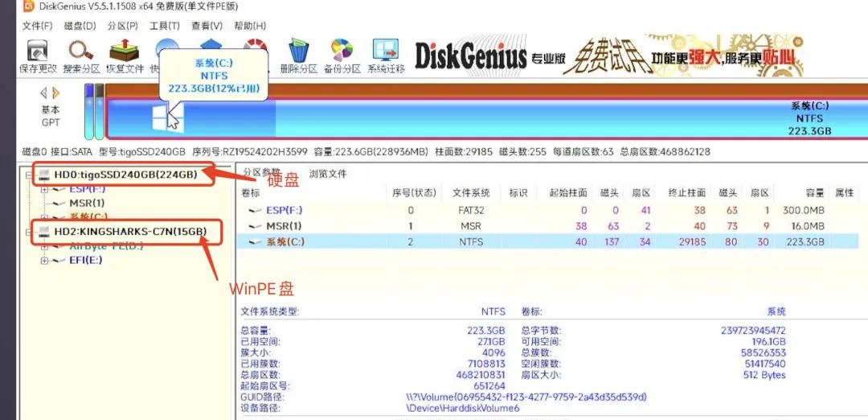Click the 序列号 RZ19524202H3599 disk info text
Viewport: 868px width, 420px height.
(x=249, y=151)
